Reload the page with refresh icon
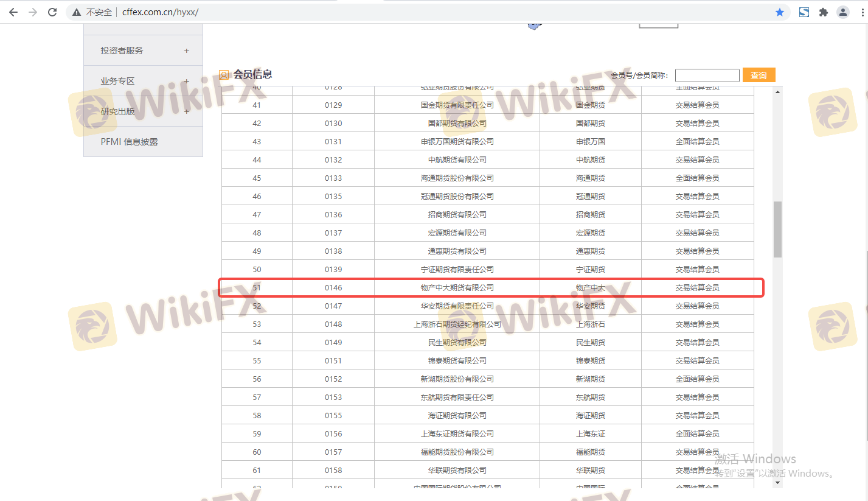868x501 pixels. [52, 12]
